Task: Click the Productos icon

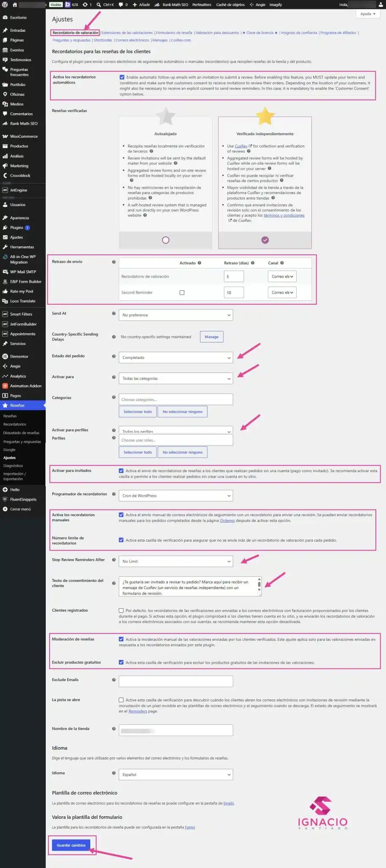Action: 5,146
